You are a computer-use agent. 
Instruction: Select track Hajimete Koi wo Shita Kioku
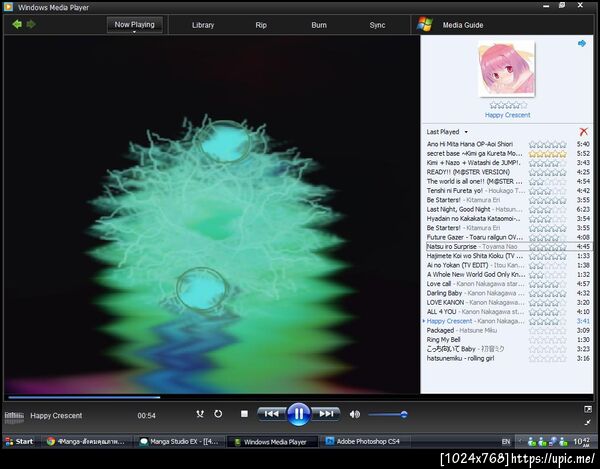509,256
